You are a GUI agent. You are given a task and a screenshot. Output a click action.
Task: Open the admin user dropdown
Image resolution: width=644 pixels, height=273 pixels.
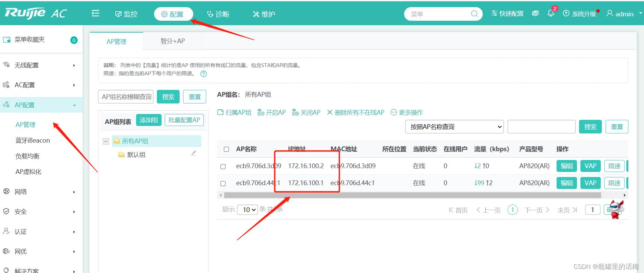624,14
